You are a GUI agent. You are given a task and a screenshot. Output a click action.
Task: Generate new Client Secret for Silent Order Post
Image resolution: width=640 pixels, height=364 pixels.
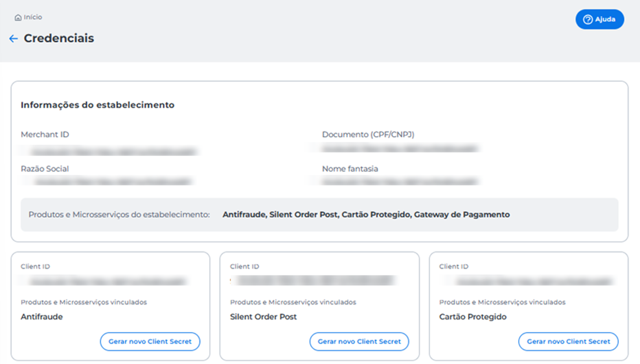[359, 342]
